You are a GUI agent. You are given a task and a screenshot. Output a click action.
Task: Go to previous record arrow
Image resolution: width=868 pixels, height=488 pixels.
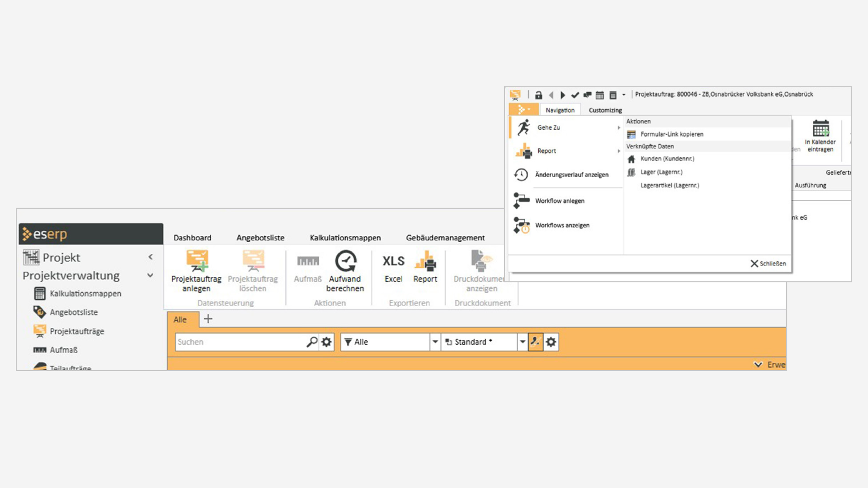click(551, 95)
